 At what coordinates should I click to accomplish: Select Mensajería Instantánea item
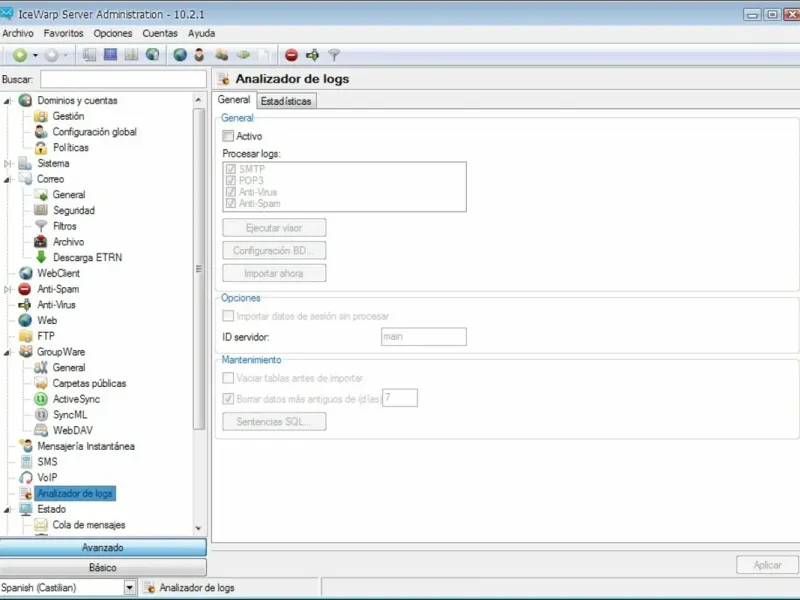(86, 446)
